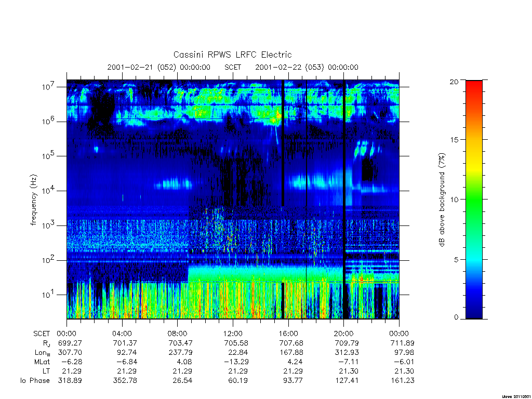Click the colorbar tick value '20'
Viewport: 532px width, 399px height.
(454, 82)
